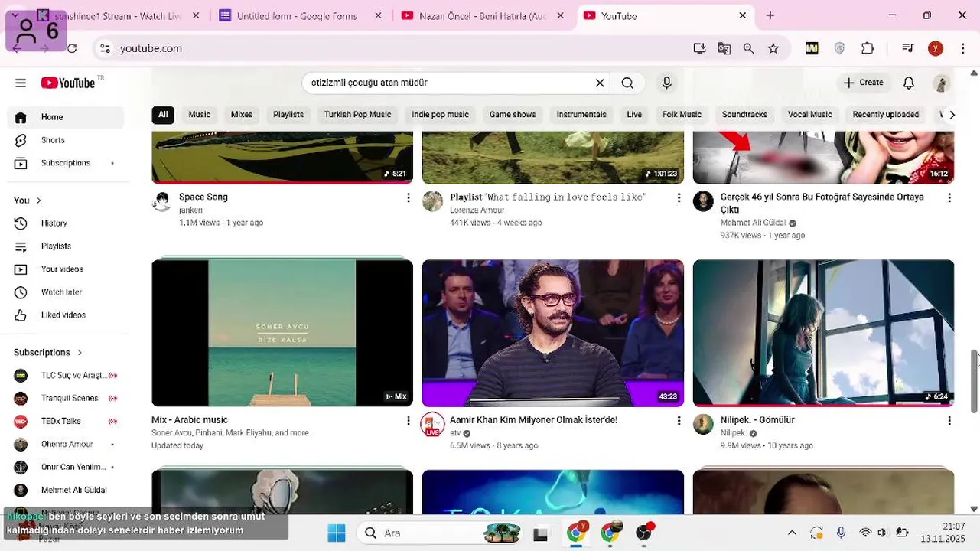
Task: Open more options for the Gerçek 46 yıl video
Action: click(x=949, y=197)
